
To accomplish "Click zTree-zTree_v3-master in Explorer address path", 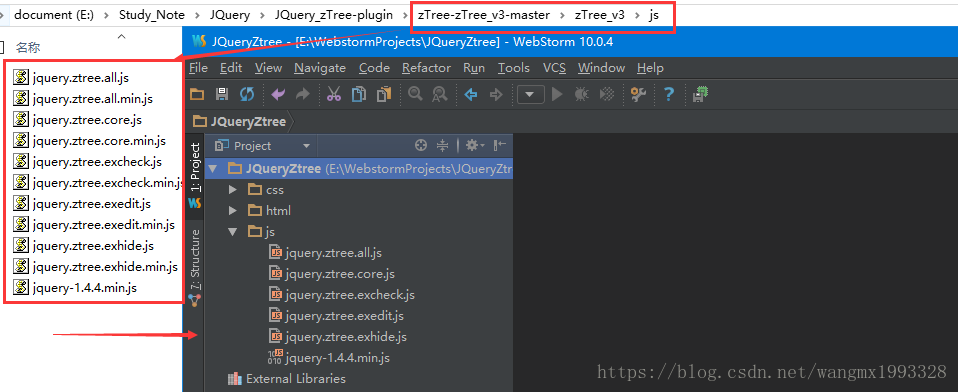I will tap(483, 15).
